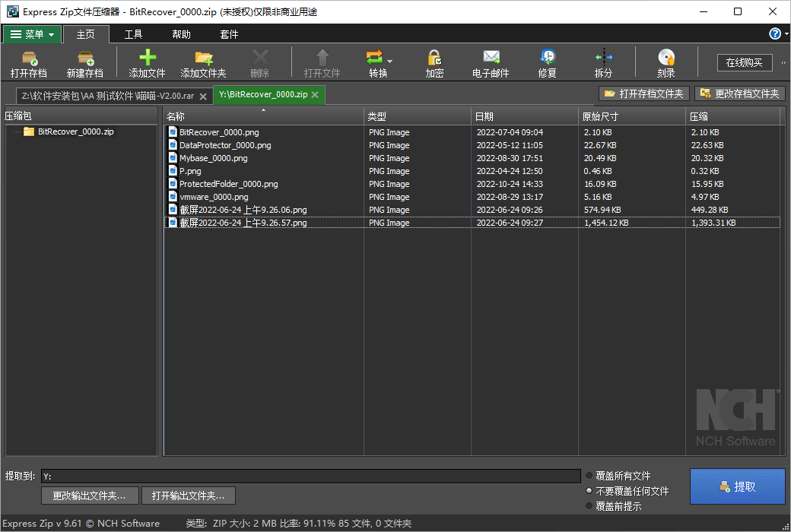Viewport: 791px width, 532px height.
Task: Click the Express Zip title bar app icon
Action: (x=13, y=11)
